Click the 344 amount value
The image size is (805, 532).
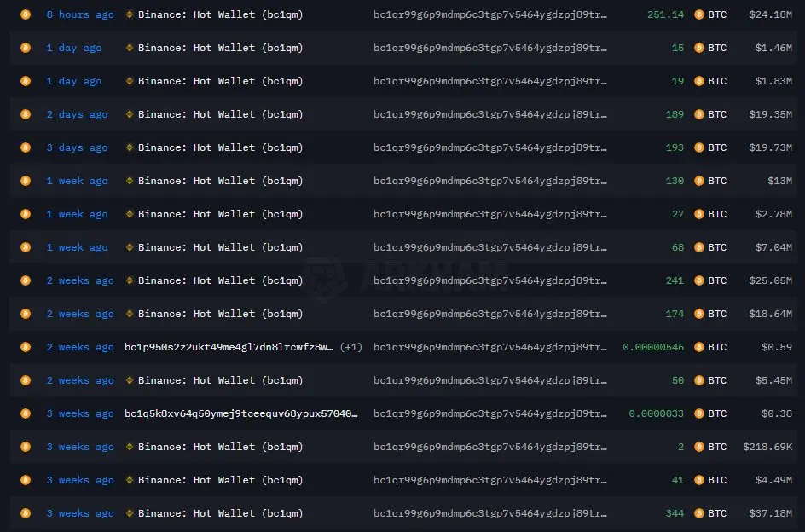tap(675, 513)
